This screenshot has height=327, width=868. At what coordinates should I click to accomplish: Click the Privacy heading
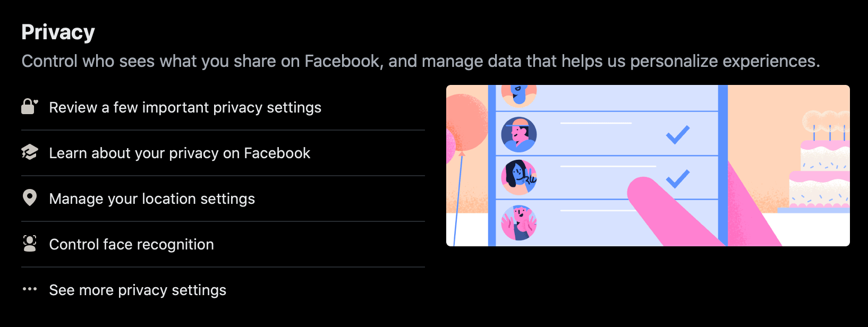click(x=58, y=32)
